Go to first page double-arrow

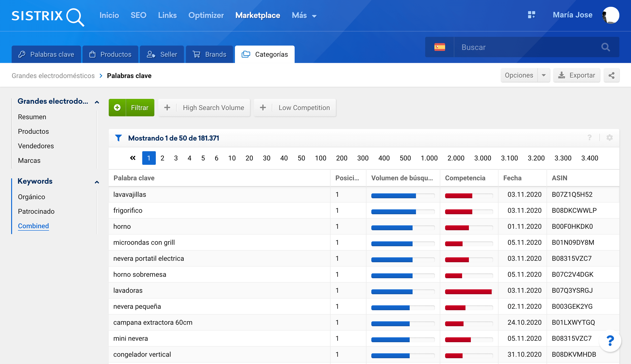(133, 158)
